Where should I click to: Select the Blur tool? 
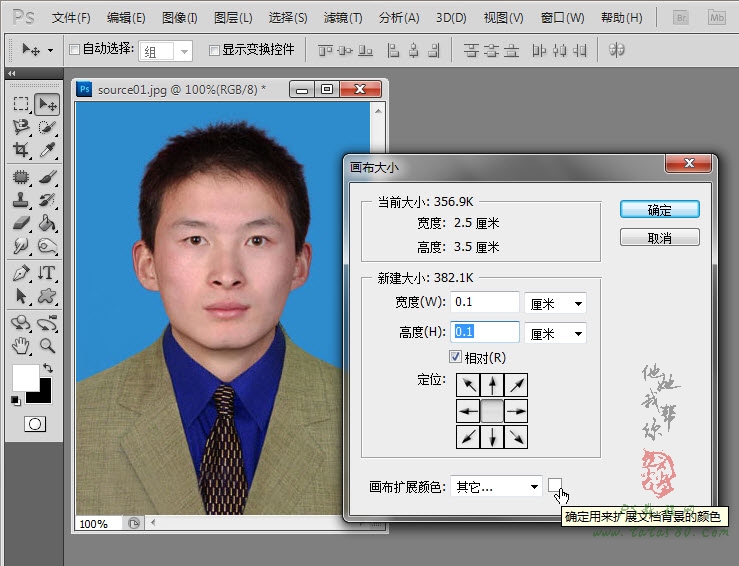click(x=21, y=246)
